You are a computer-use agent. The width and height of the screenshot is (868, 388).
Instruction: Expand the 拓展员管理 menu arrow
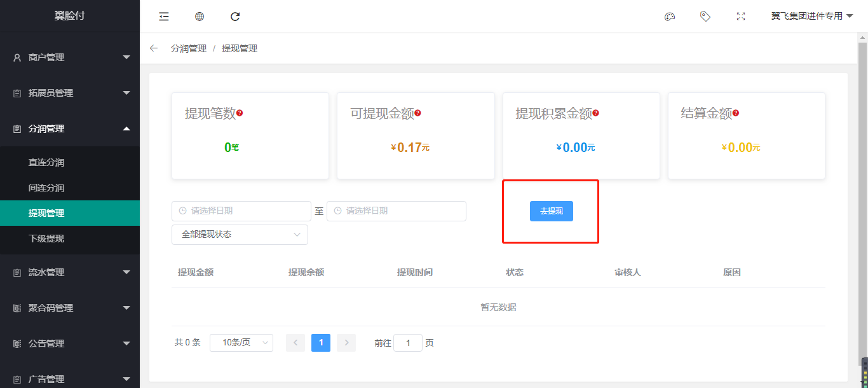coord(126,93)
